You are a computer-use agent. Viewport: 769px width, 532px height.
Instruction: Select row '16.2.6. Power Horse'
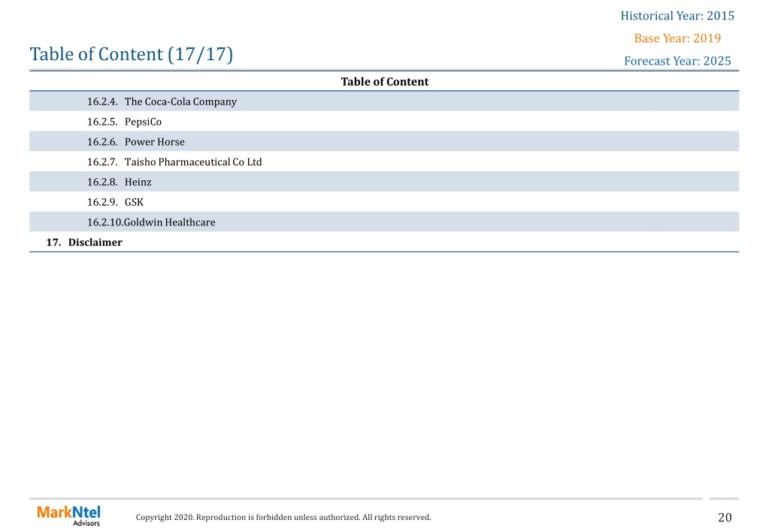384,142
